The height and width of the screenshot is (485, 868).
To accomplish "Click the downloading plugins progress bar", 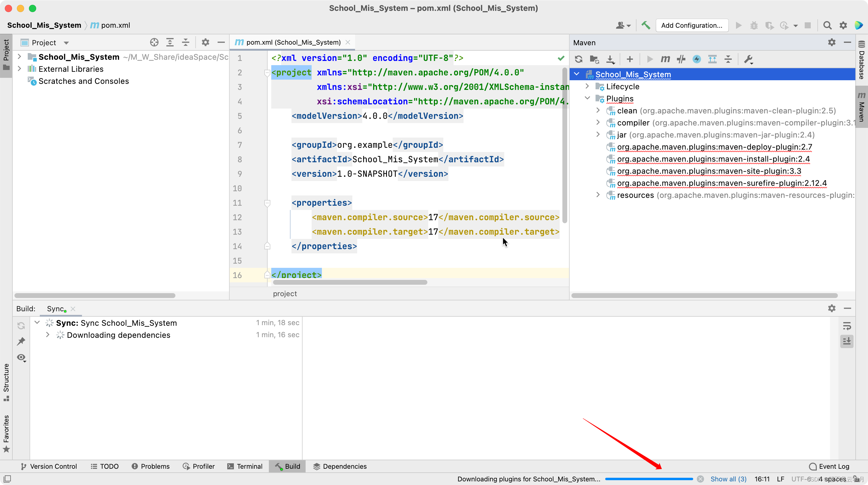I will click(649, 479).
